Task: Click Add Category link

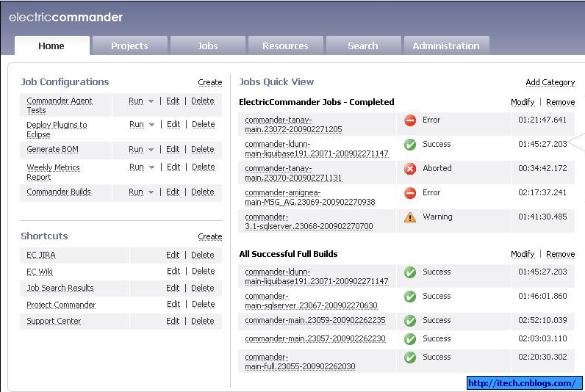Action: point(550,82)
